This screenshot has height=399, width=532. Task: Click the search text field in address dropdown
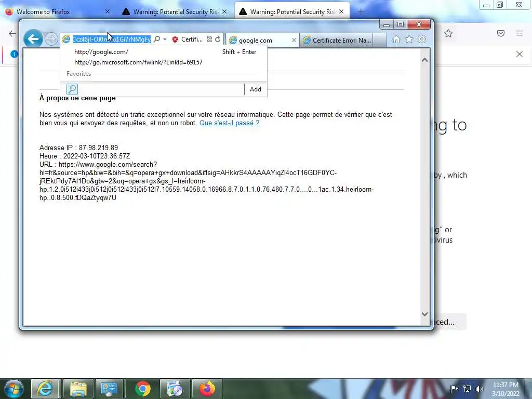[161, 89]
